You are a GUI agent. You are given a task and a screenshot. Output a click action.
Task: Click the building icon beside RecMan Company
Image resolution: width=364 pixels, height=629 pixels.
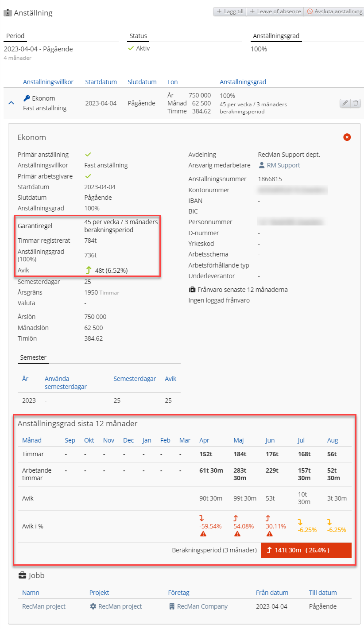[172, 606]
